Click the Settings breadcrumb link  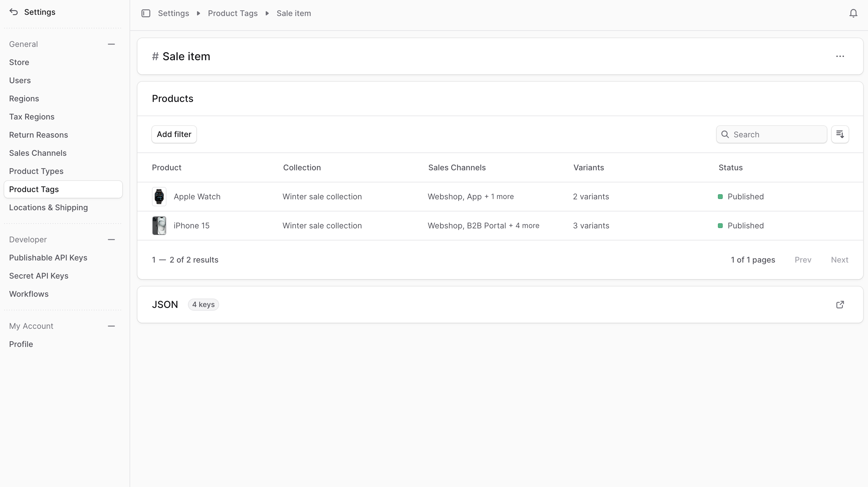pos(173,14)
